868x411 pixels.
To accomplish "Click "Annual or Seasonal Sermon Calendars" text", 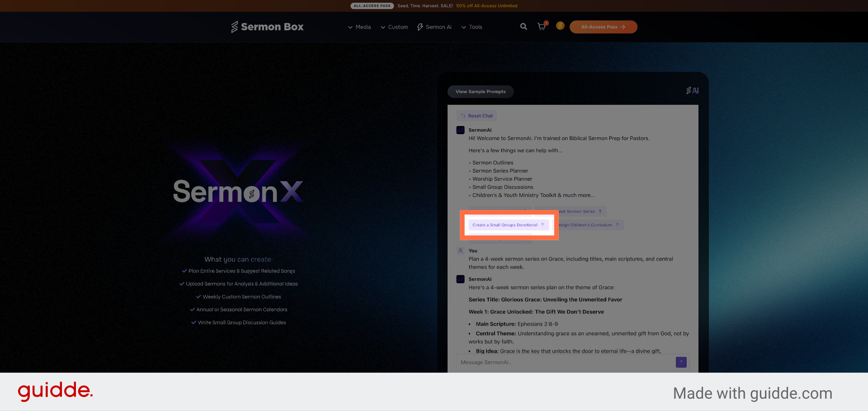I will click(x=242, y=309).
